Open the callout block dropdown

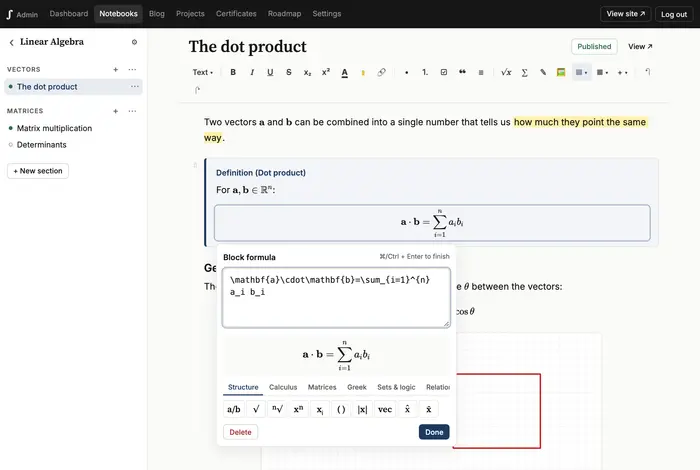click(x=582, y=72)
